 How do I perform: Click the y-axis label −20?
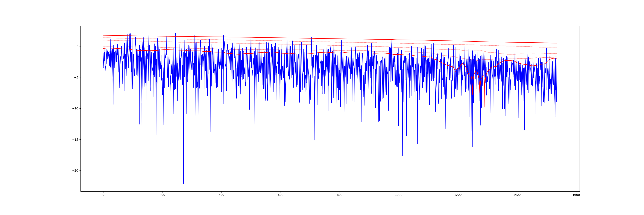[x=75, y=171]
